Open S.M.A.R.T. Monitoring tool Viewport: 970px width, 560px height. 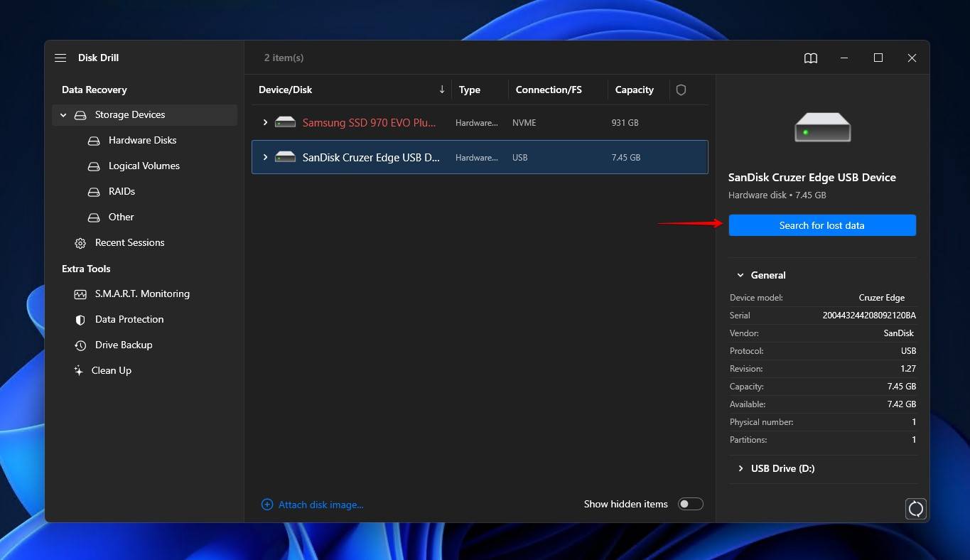click(142, 294)
